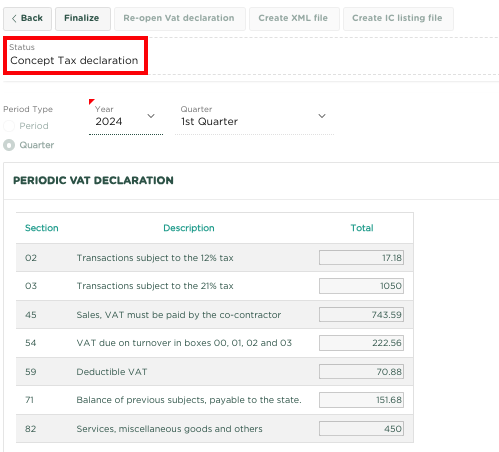Click the Total column header
Viewport: 499px width, 452px height.
coord(362,228)
